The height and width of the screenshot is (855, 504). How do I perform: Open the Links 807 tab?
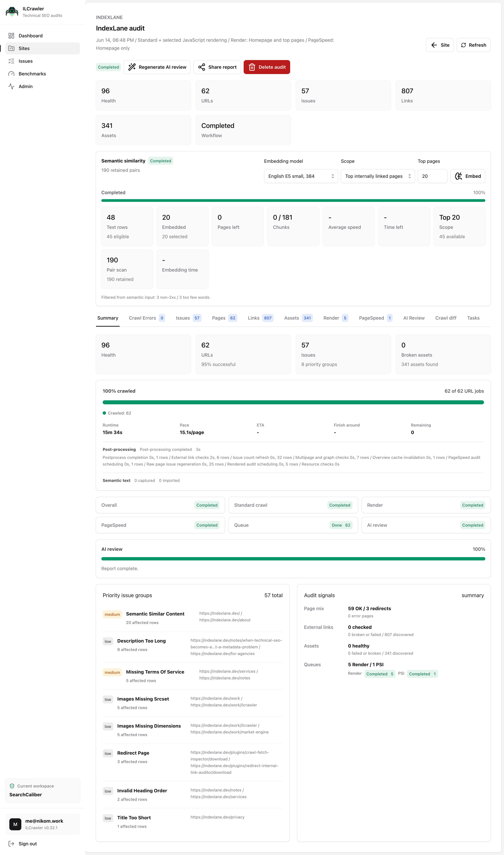(260, 318)
